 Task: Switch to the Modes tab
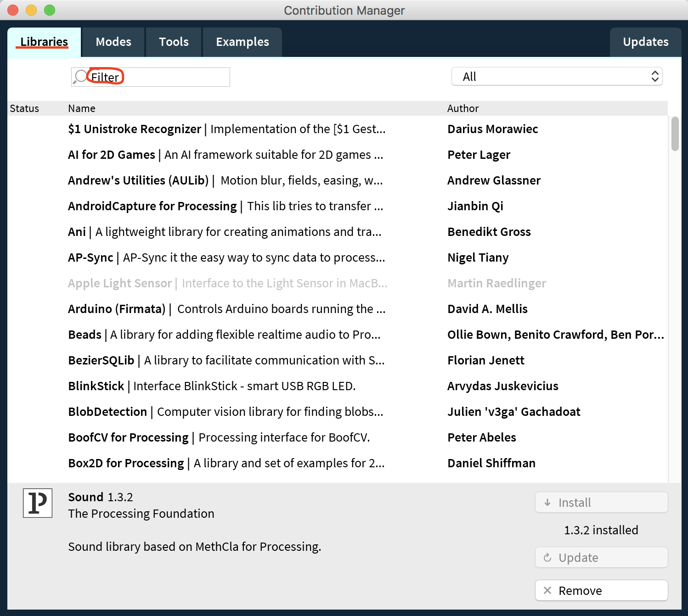113,42
